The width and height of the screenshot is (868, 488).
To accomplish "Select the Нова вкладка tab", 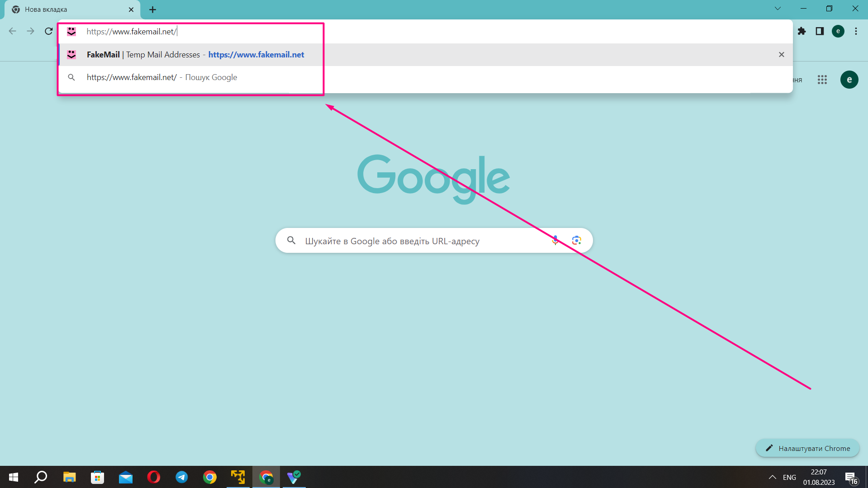I will (72, 9).
